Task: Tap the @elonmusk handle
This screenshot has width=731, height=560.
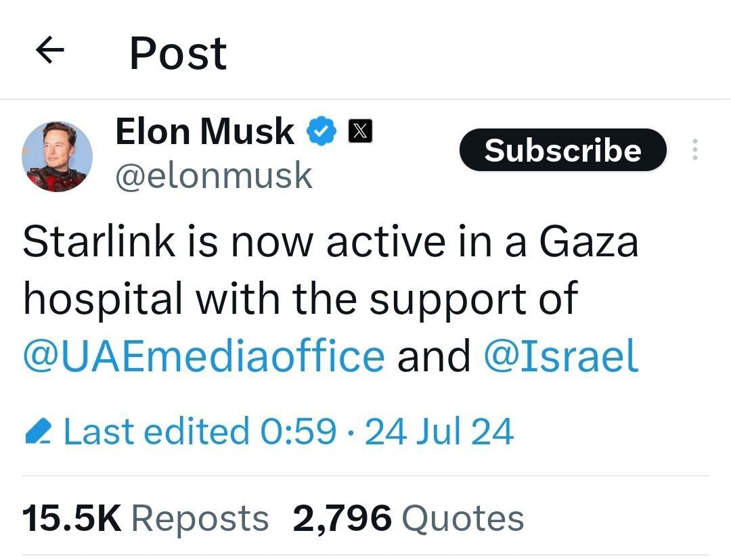Action: (x=214, y=175)
